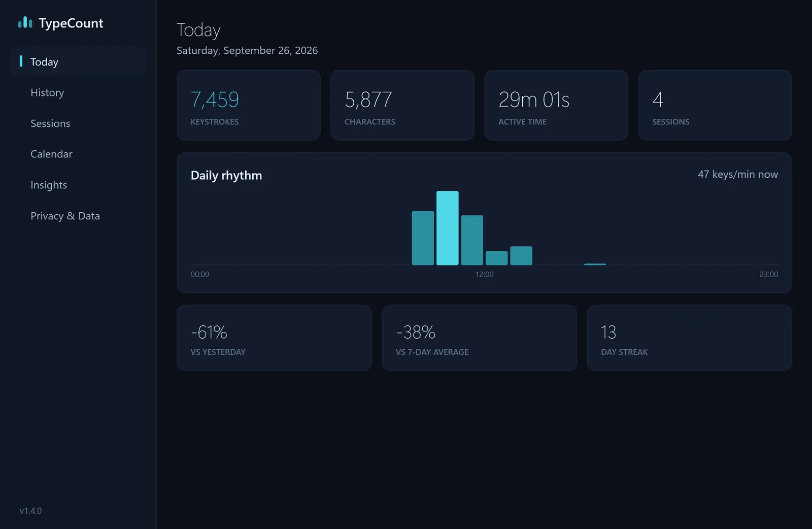The image size is (812, 529).
Task: Open the Insights section
Action: click(x=78, y=185)
